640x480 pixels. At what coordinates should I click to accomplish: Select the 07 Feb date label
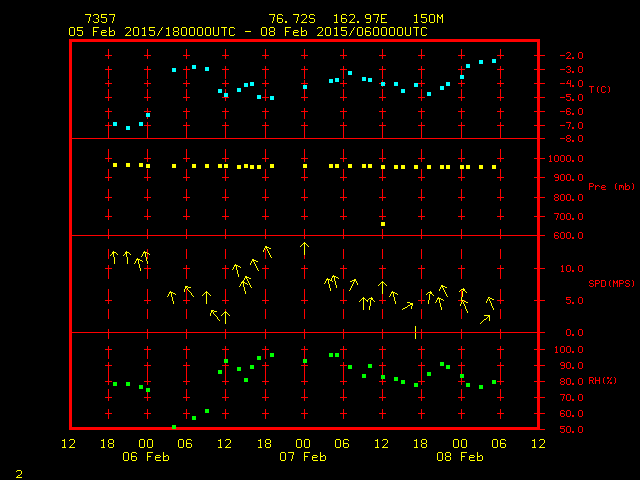point(303,457)
